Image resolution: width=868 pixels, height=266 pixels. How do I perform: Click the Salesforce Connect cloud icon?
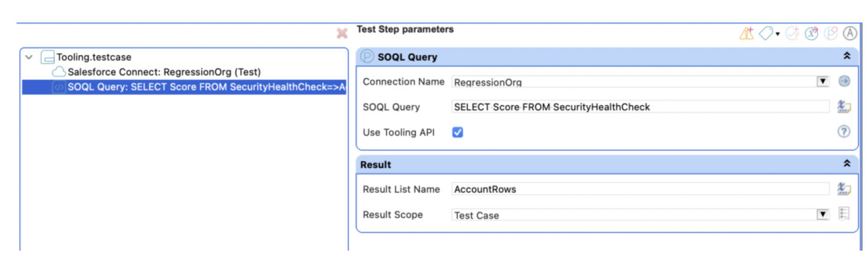click(59, 72)
